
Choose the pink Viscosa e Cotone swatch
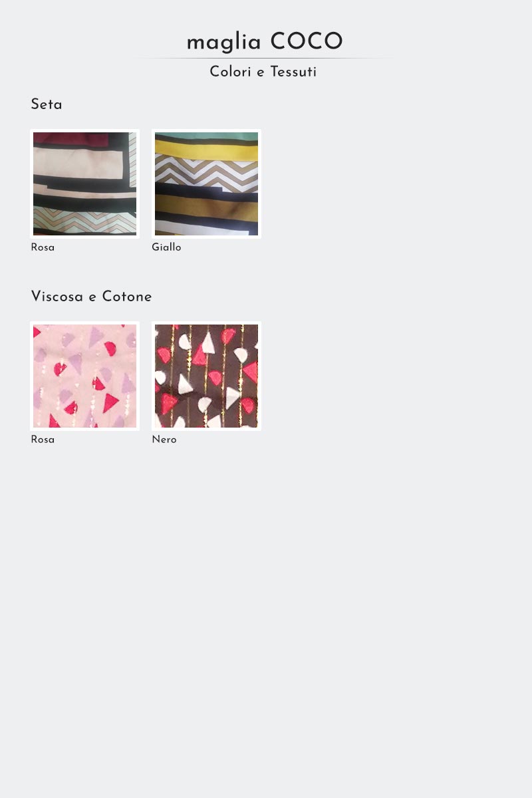pyautogui.click(x=84, y=376)
